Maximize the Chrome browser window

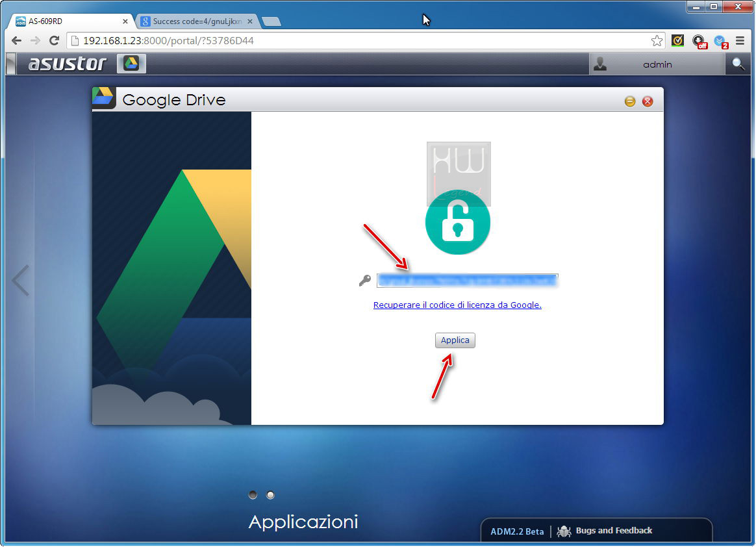714,6
